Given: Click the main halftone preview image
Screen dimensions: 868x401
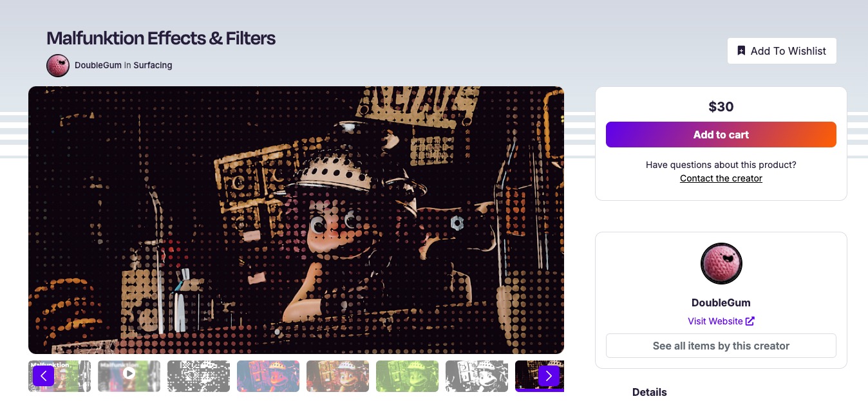Looking at the screenshot, I should tap(296, 220).
